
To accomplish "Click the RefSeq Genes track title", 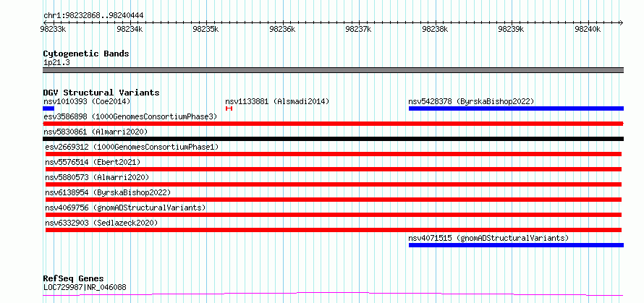I will pos(73,279).
